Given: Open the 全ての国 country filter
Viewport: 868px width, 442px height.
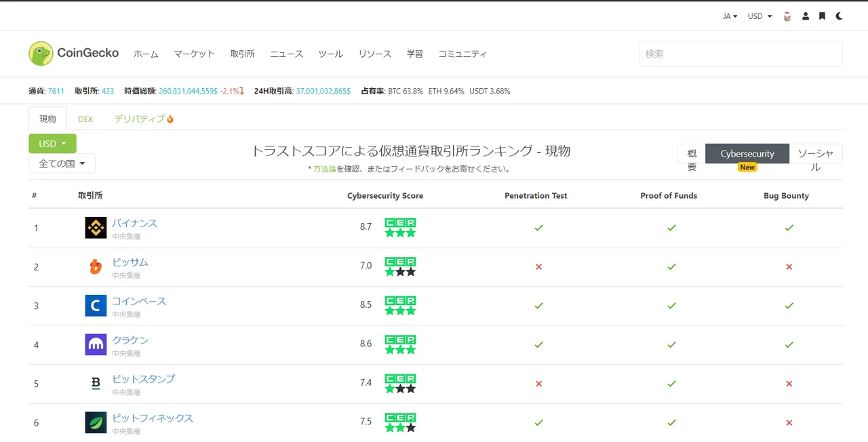Looking at the screenshot, I should coord(62,163).
